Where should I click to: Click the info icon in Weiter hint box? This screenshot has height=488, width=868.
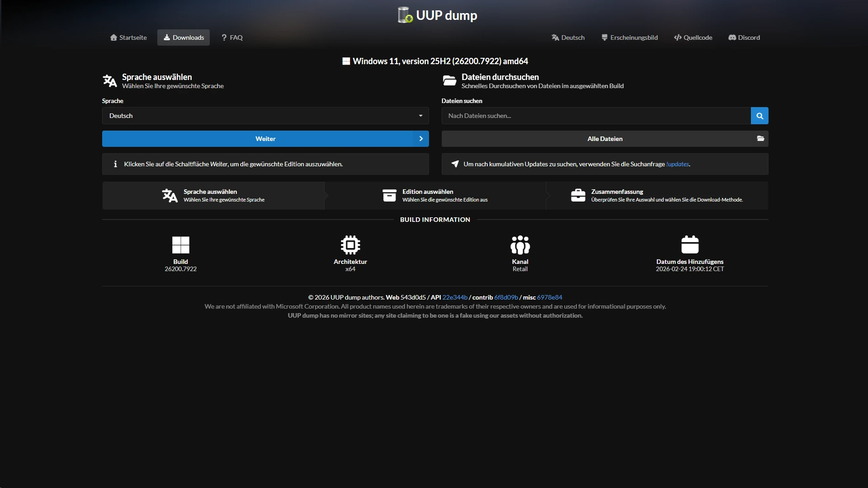pyautogui.click(x=115, y=164)
